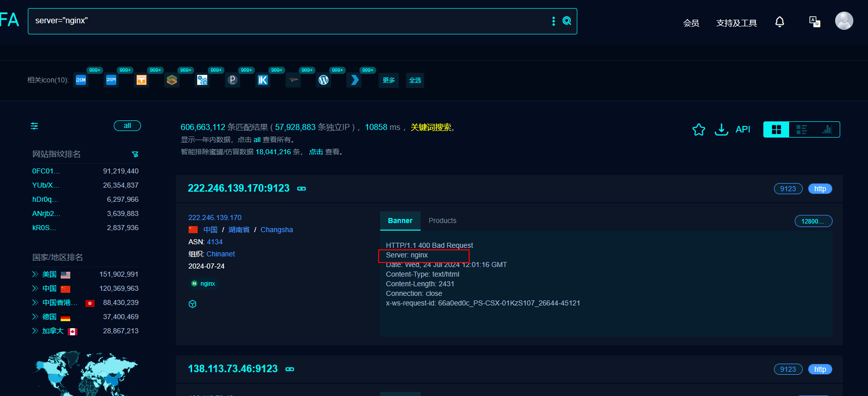Switch to grid card view
This screenshot has height=396, width=868.
click(x=776, y=129)
